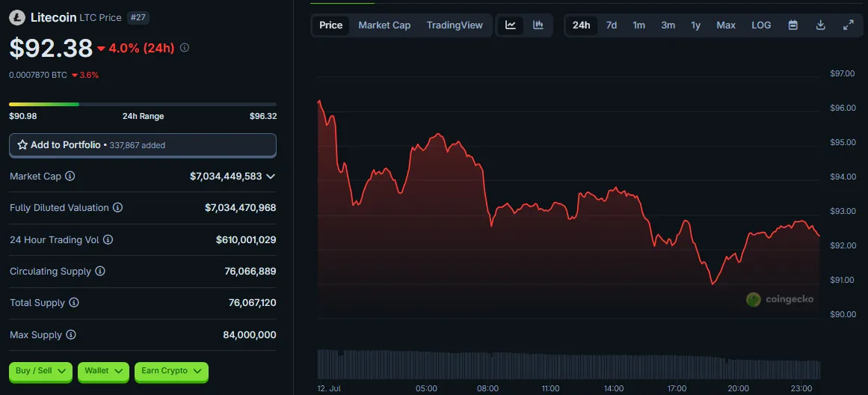The width and height of the screenshot is (868, 395).
Task: Set chart range to 1y
Action: [x=696, y=25]
